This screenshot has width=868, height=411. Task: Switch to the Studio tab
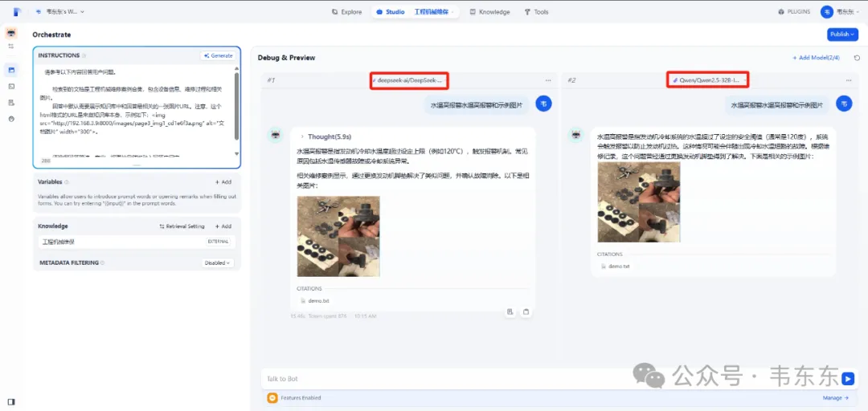[x=392, y=11]
